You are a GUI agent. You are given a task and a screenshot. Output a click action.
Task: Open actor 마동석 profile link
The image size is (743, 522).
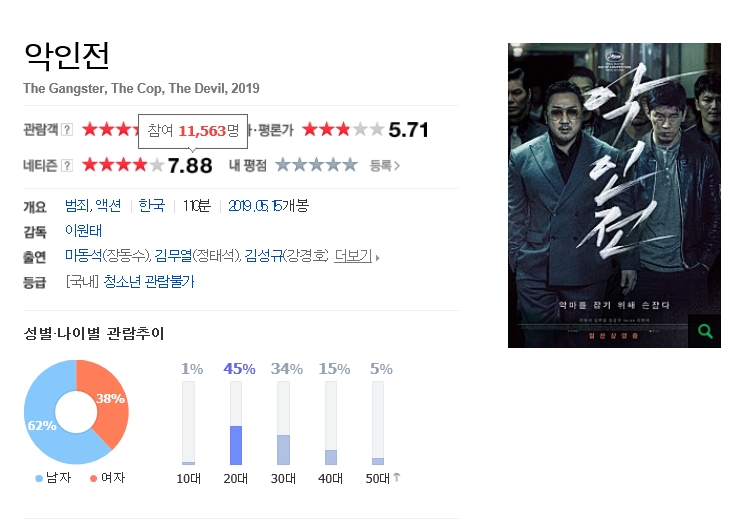[83, 256]
